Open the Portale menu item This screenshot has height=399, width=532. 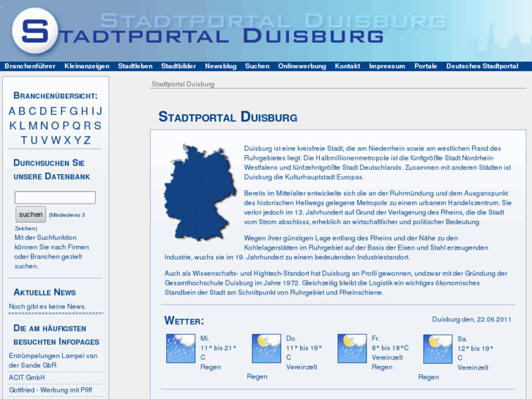point(425,66)
